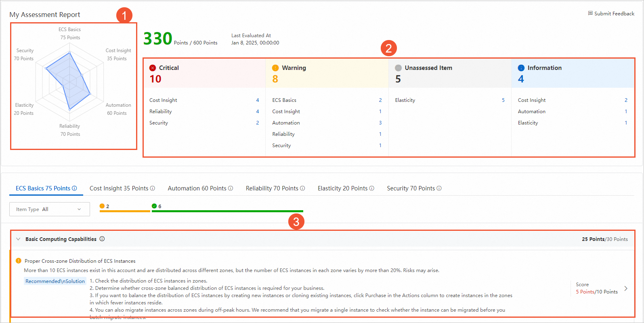Select the Elasticity 20 Points tab

[346, 188]
